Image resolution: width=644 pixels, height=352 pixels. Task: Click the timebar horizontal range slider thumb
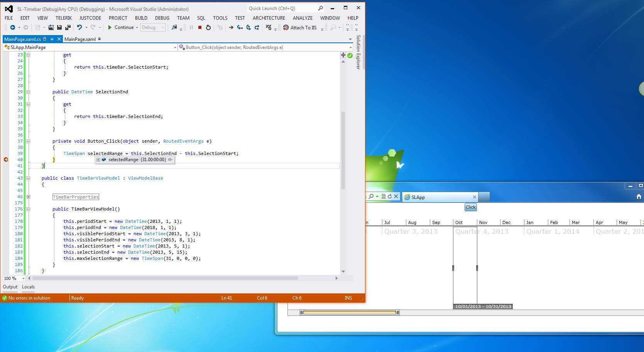click(x=350, y=313)
